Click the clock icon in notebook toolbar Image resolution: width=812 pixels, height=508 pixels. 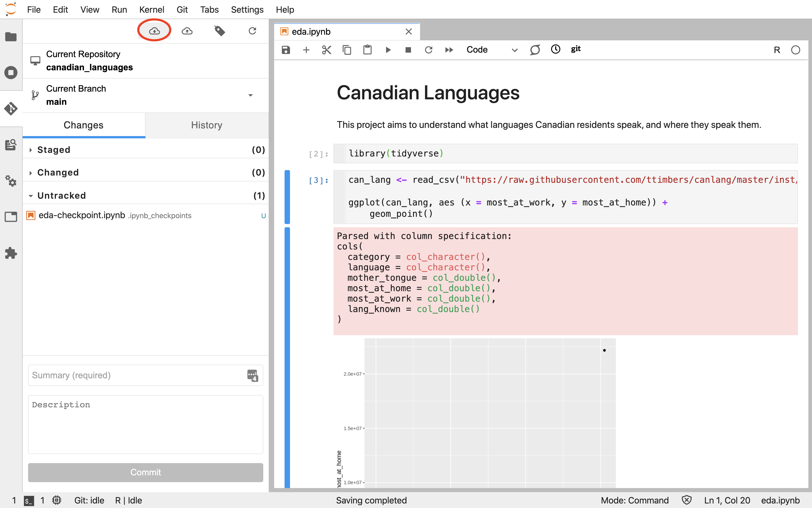click(x=556, y=49)
